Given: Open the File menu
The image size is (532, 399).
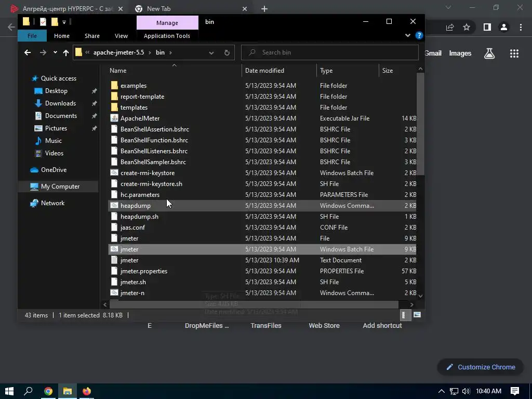Looking at the screenshot, I should coord(32,36).
